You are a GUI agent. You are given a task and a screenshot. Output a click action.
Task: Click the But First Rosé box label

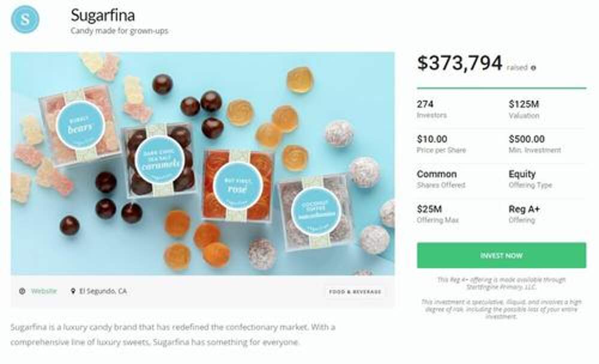click(238, 182)
